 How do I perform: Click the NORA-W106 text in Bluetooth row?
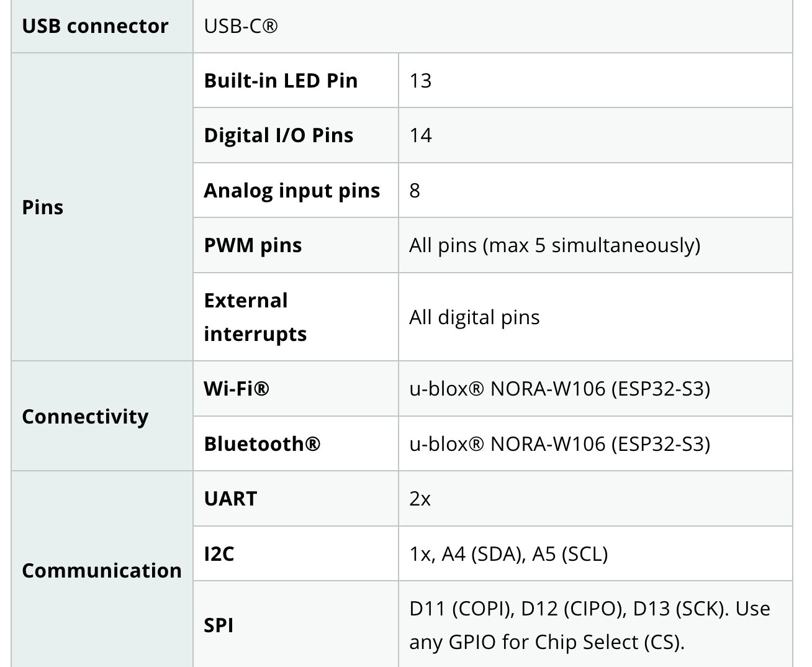(548, 443)
